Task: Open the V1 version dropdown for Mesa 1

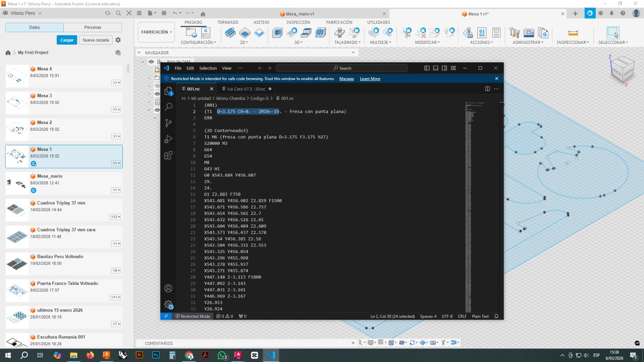Action: [x=116, y=163]
